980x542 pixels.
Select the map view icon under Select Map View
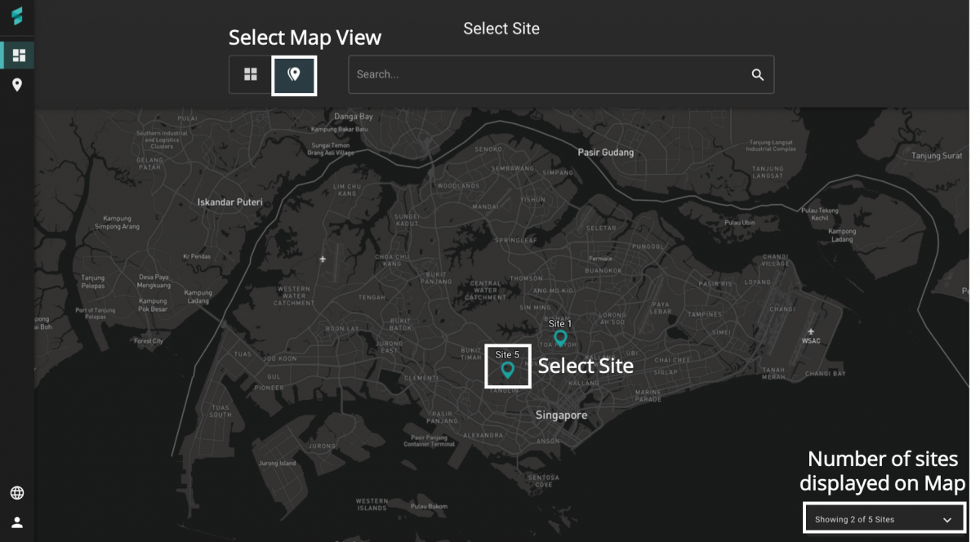294,74
